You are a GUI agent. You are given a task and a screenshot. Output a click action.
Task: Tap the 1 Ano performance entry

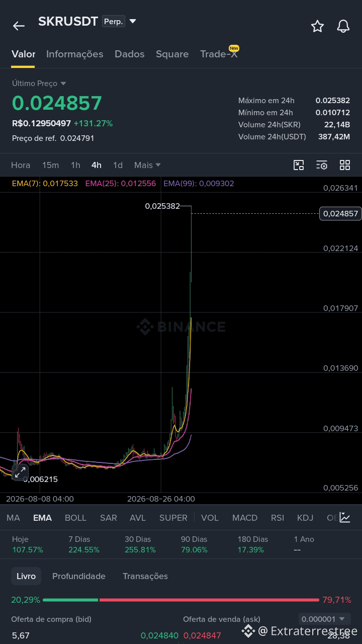[304, 544]
